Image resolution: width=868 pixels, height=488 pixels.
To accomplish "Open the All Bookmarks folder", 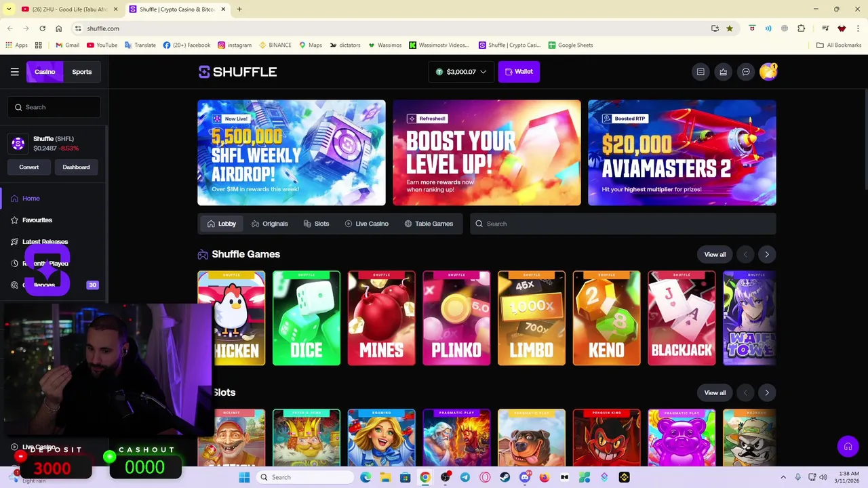I will pos(839,45).
